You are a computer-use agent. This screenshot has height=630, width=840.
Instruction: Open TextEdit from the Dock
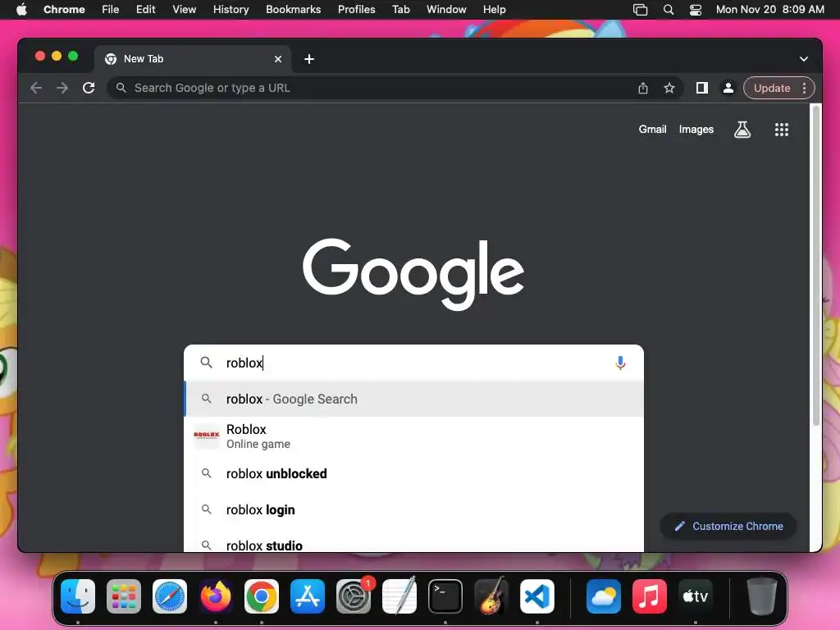pos(399,596)
